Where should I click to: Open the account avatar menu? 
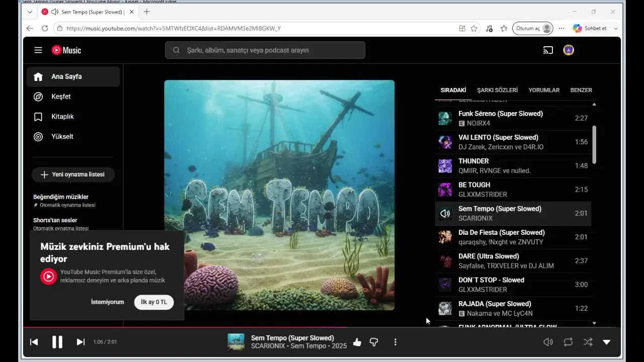tap(569, 50)
